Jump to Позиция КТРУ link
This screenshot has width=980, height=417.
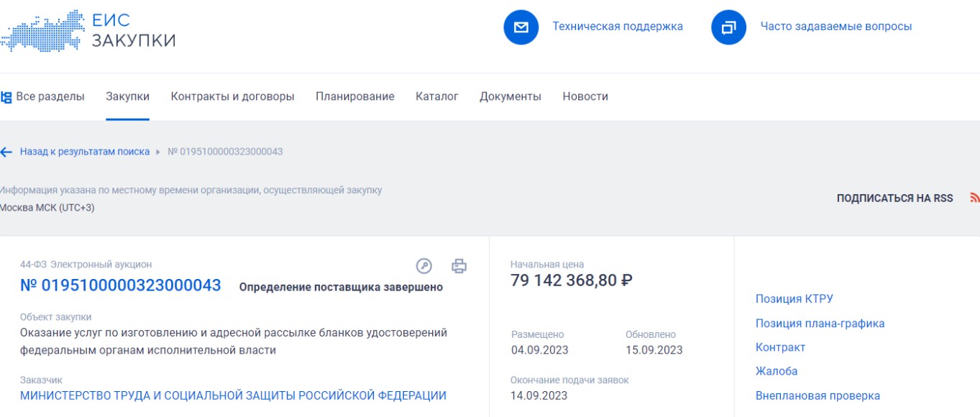(x=794, y=299)
